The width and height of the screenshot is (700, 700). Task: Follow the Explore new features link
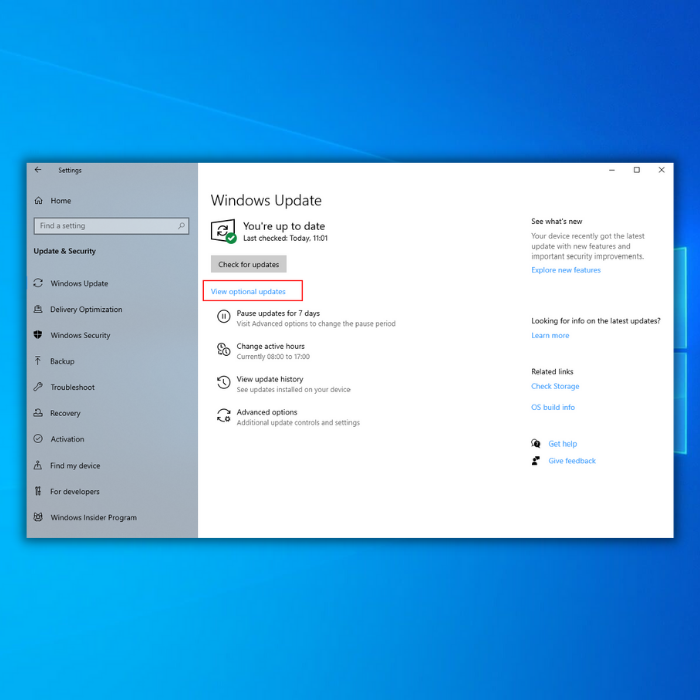[x=566, y=270]
